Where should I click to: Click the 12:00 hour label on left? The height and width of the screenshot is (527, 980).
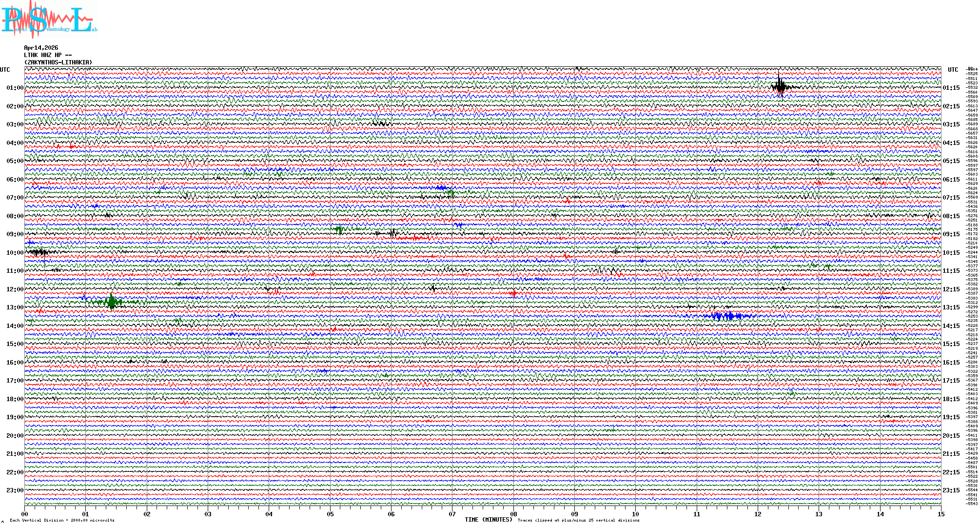15,289
